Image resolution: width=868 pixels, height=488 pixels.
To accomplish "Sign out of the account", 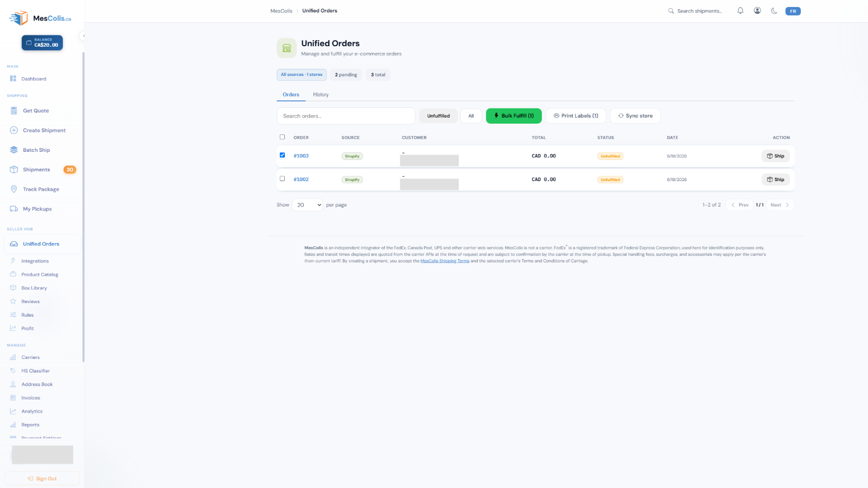I will (42, 478).
